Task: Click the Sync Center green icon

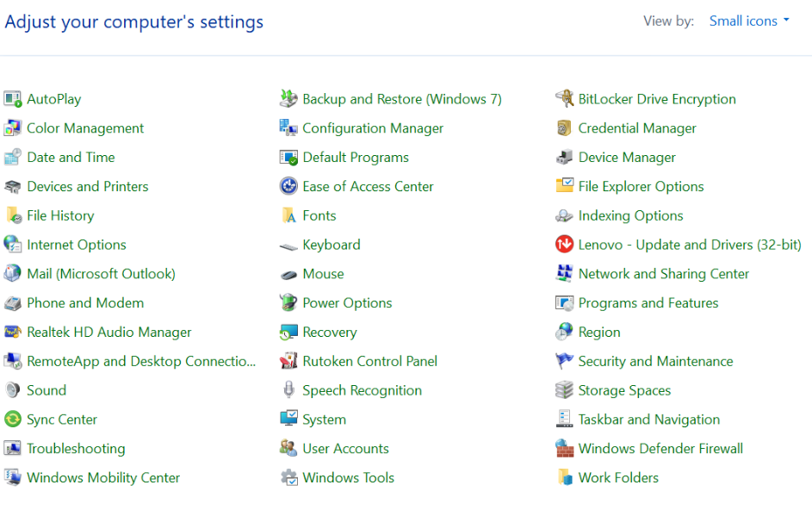Action: pos(12,420)
